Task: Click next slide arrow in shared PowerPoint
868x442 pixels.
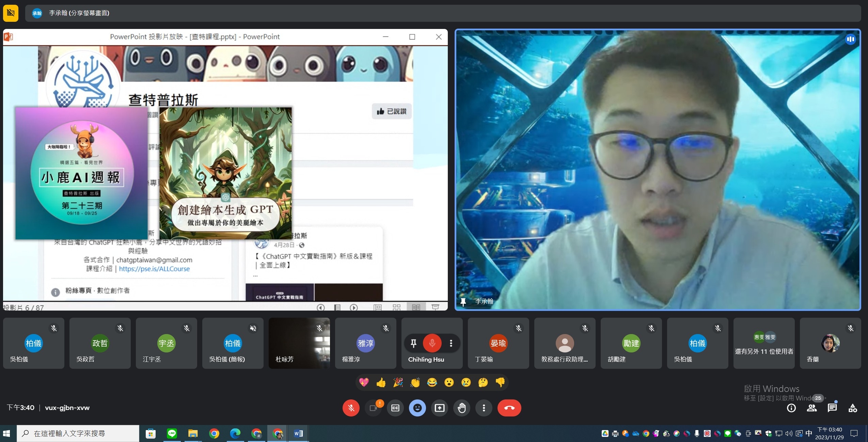Action: [354, 307]
